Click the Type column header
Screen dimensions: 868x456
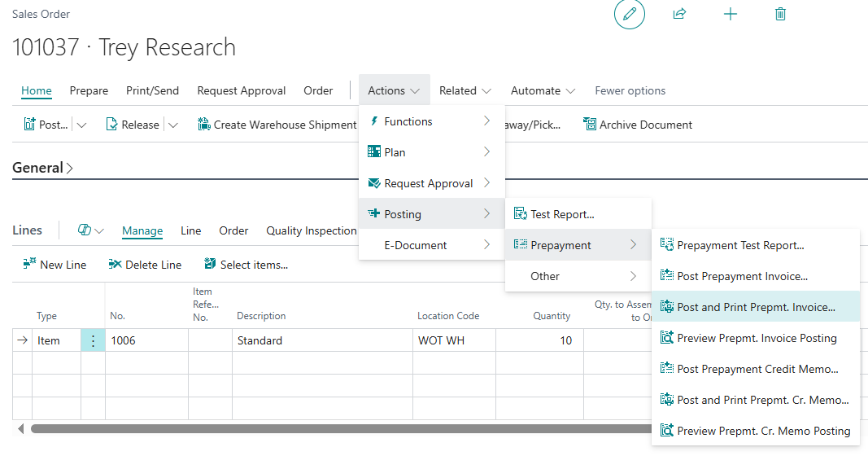pyautogui.click(x=46, y=316)
